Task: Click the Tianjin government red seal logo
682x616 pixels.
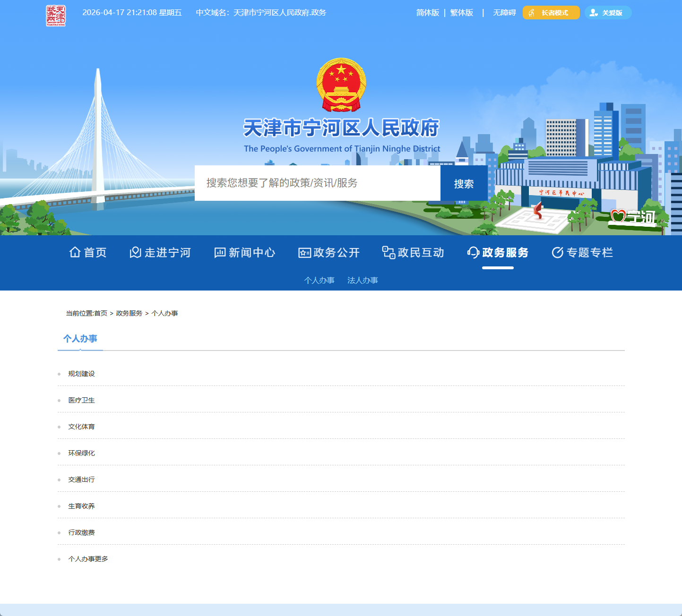Action: (56, 13)
